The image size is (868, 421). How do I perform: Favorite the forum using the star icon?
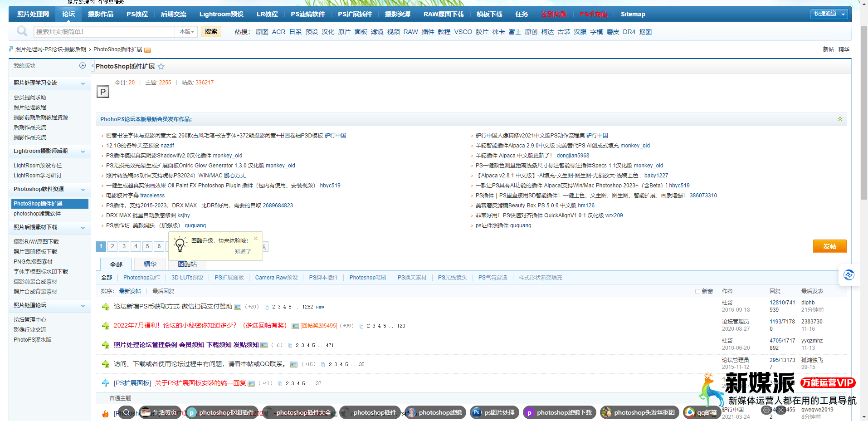coord(161,67)
